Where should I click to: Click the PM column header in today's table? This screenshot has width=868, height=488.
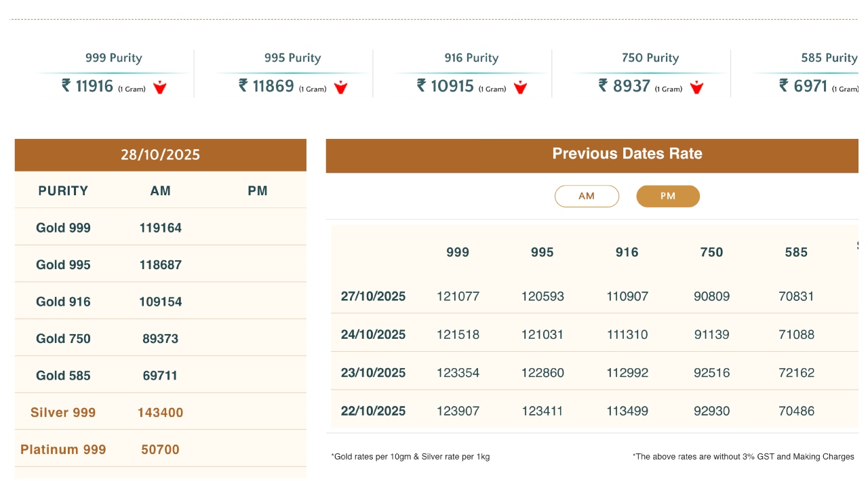258,190
